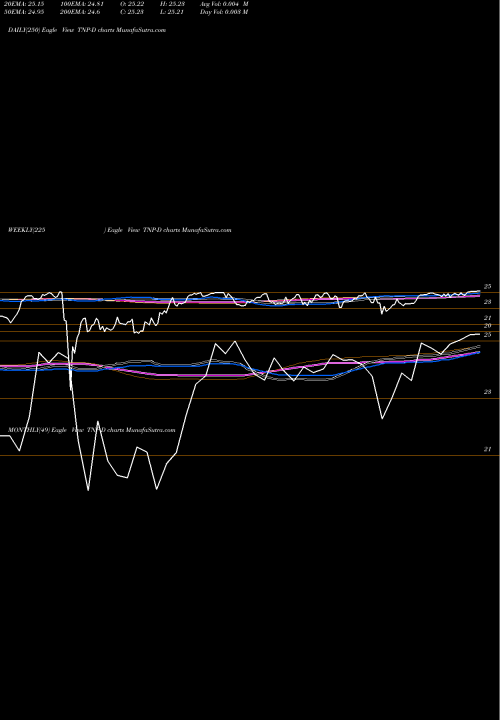Click the 20EMA value readout
Screen dimensions: 500x720
click(x=23, y=4)
